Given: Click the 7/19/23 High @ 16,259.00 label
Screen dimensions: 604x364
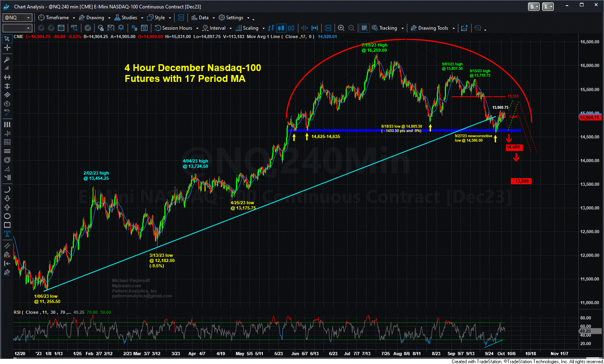Looking at the screenshot, I should (x=374, y=48).
